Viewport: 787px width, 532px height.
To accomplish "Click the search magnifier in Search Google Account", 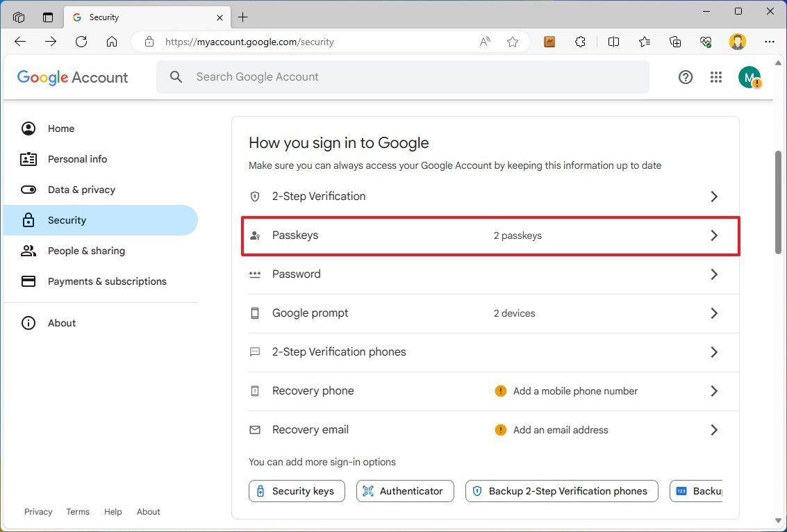I will click(176, 76).
